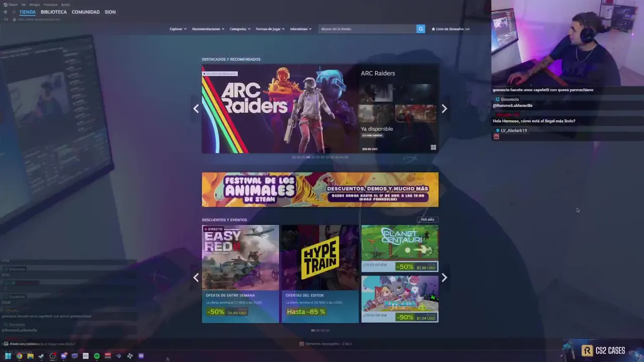Viewport: 644px width, 362px height.
Task: Open the Amigos menu
Action: pyautogui.click(x=34, y=5)
